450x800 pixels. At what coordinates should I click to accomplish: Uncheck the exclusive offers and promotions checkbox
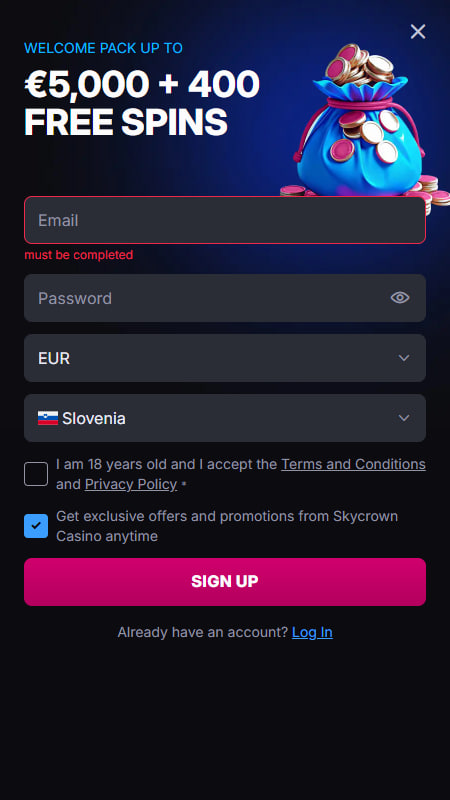pyautogui.click(x=36, y=526)
